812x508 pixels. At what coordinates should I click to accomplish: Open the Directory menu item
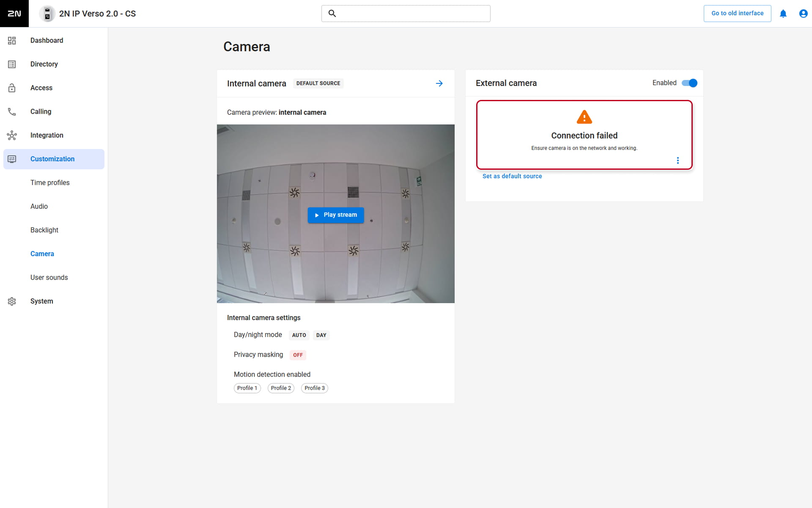click(x=54, y=64)
